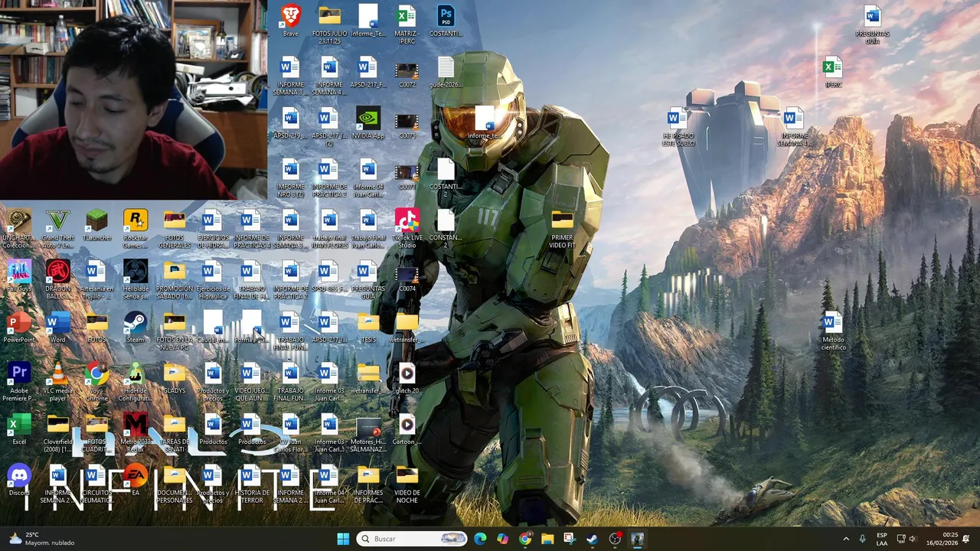Open the volume tray control
The width and height of the screenshot is (980, 551).
click(912, 539)
